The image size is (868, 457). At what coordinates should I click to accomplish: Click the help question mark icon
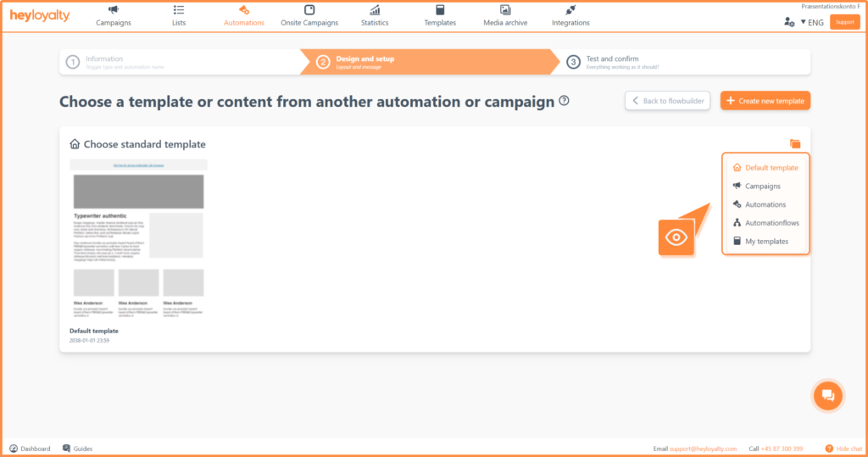[564, 101]
